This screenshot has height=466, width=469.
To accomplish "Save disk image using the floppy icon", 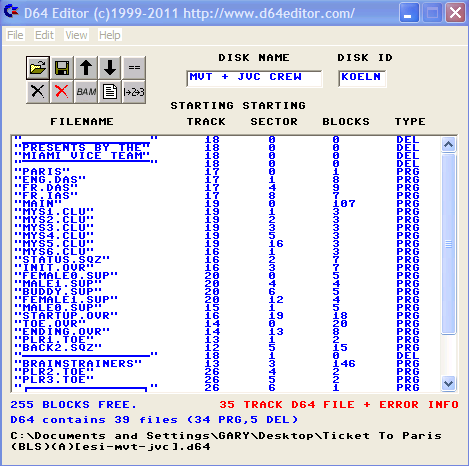I will tap(62, 68).
